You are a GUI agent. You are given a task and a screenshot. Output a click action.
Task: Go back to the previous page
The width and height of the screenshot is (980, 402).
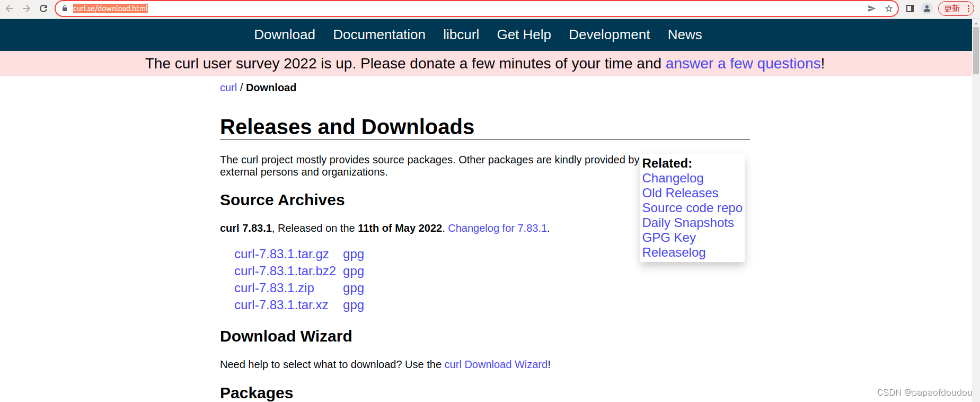pyautogui.click(x=10, y=8)
